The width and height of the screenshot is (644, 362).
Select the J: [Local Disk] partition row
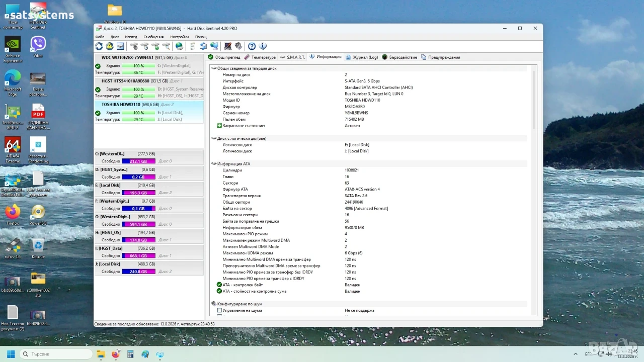(149, 268)
